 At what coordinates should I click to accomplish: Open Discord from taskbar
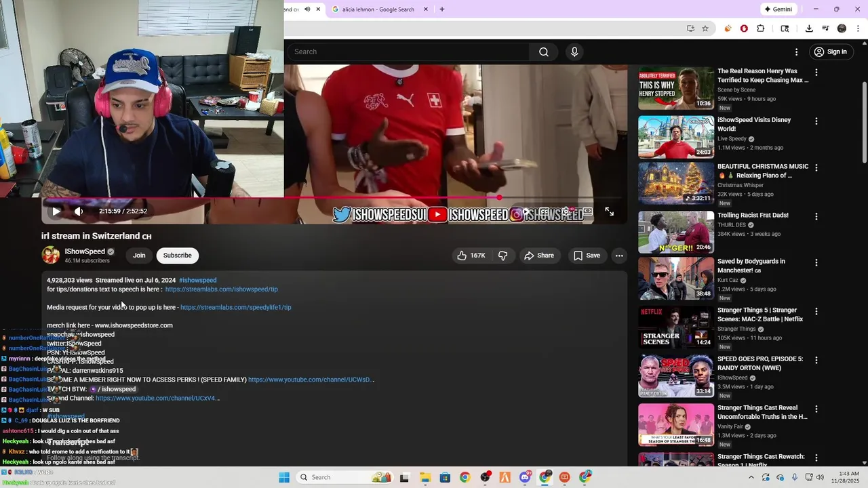pos(525,477)
